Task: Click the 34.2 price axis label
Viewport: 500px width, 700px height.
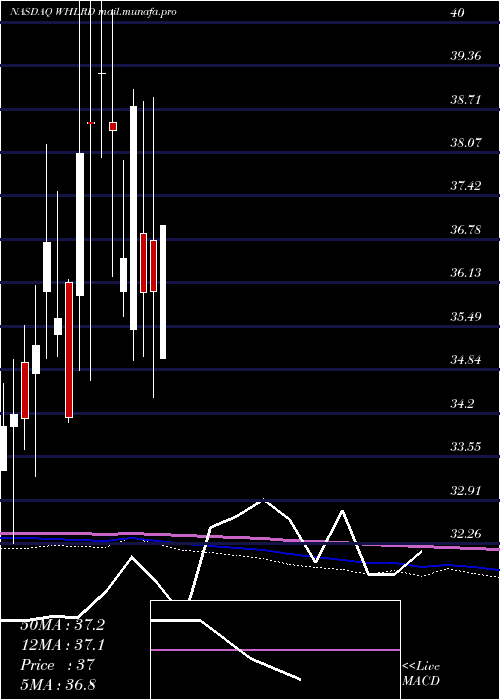Action: pyautogui.click(x=462, y=404)
